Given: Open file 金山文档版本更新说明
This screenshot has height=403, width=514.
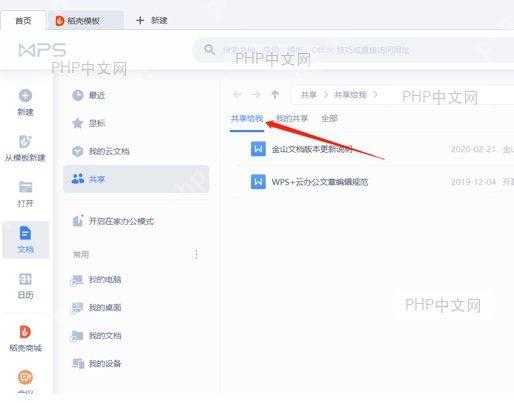Looking at the screenshot, I should (312, 149).
